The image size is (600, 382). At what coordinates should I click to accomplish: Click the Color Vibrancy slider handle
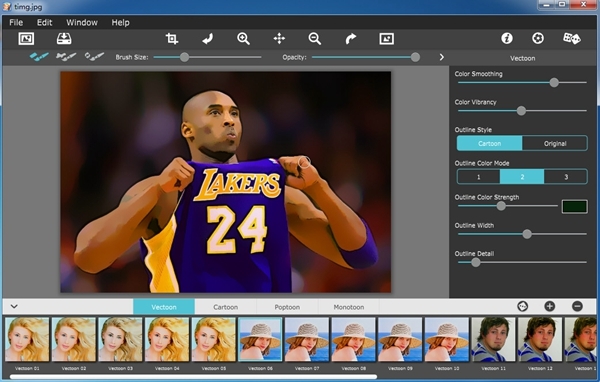pos(521,111)
